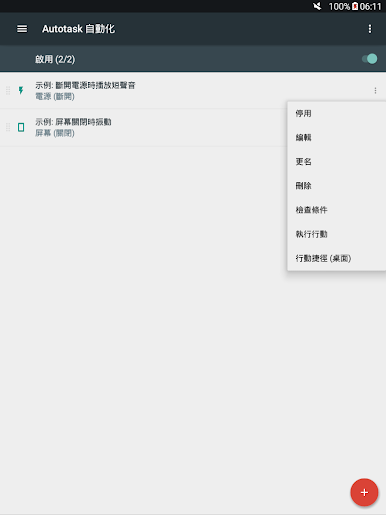Click the phone screen icon of second rule
The image size is (386, 515).
point(21,127)
